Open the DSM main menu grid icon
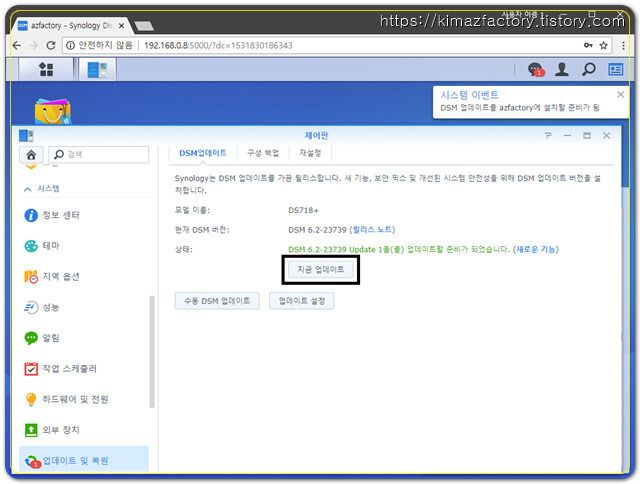640x484 pixels. pos(46,69)
